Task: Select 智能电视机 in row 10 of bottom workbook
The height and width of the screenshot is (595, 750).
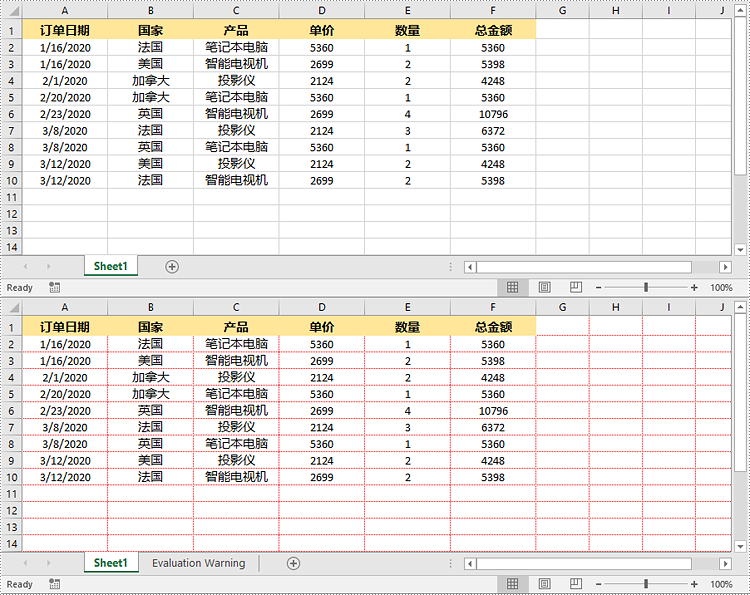Action: [236, 477]
